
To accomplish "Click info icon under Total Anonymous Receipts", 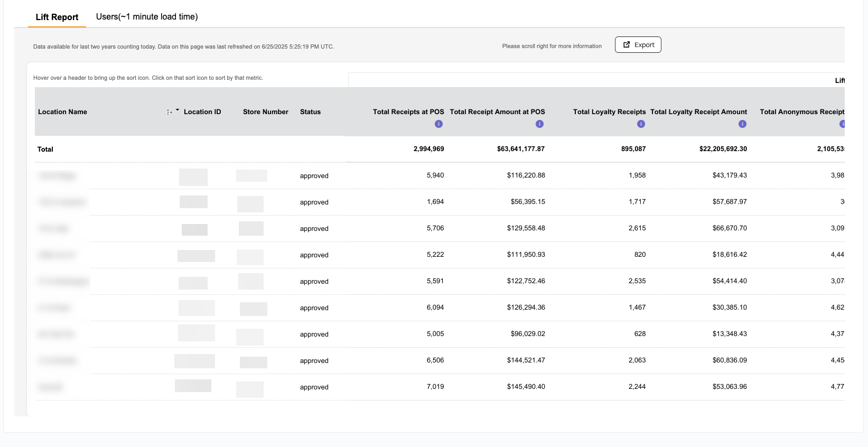I will pyautogui.click(x=842, y=124).
